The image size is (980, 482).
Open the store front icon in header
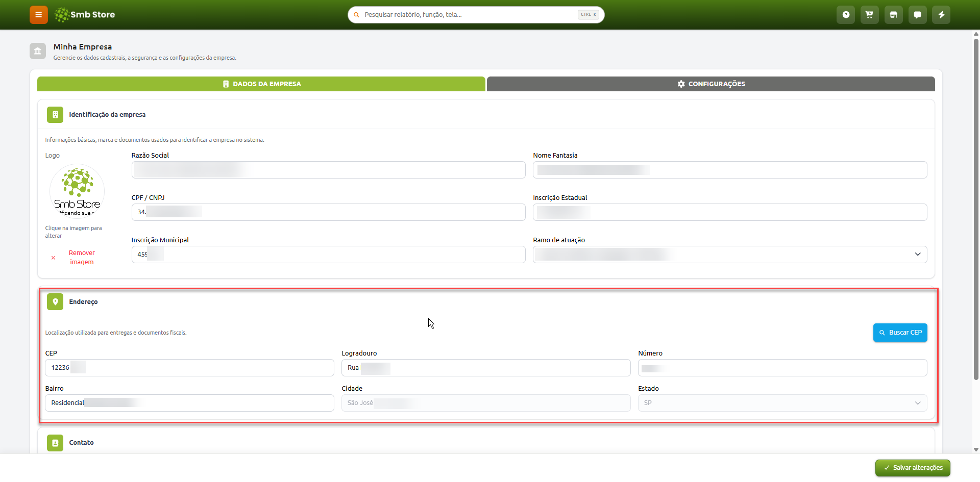tap(893, 15)
